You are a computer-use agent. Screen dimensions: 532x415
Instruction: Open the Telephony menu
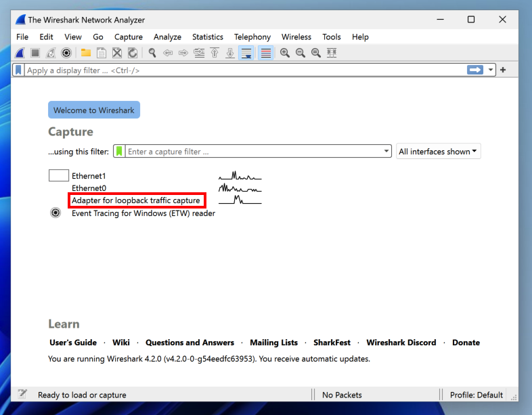pyautogui.click(x=252, y=37)
